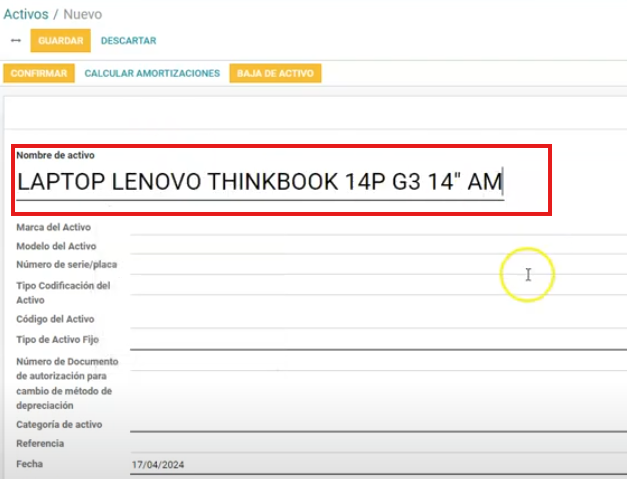Image resolution: width=627 pixels, height=479 pixels.
Task: Go back to Activos breadcrumb
Action: [25, 15]
